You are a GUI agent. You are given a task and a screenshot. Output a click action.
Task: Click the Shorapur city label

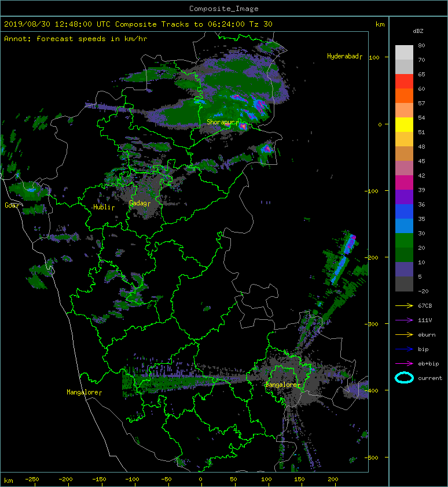pyautogui.click(x=221, y=122)
